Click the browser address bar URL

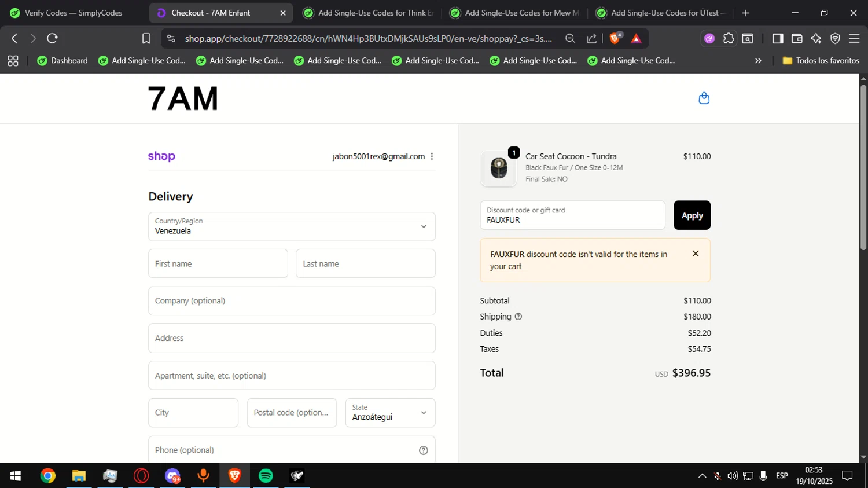pyautogui.click(x=368, y=38)
